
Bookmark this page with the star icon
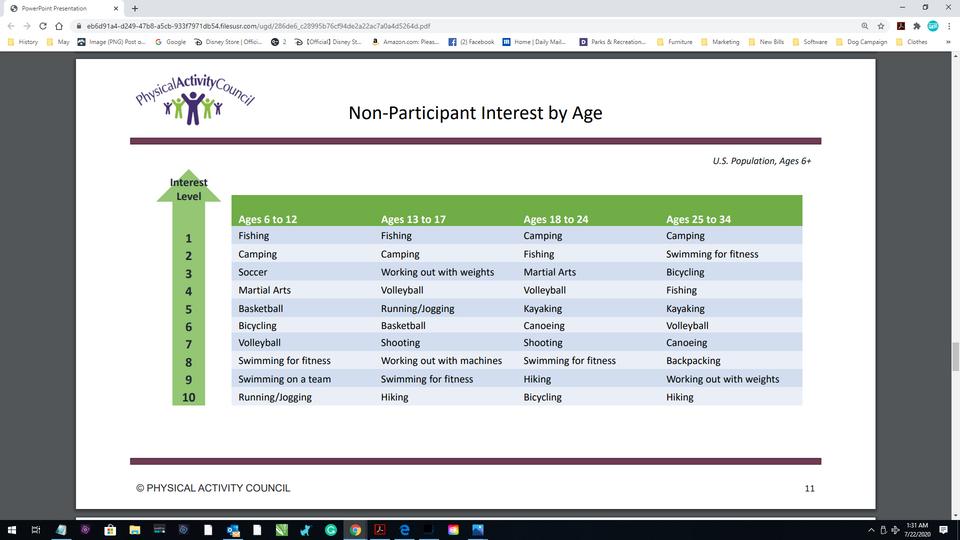[881, 26]
